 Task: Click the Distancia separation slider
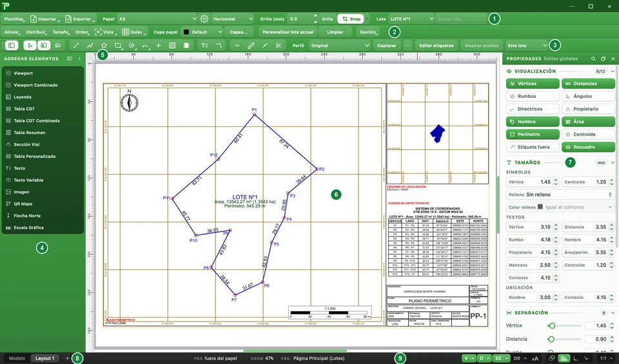tap(564, 339)
